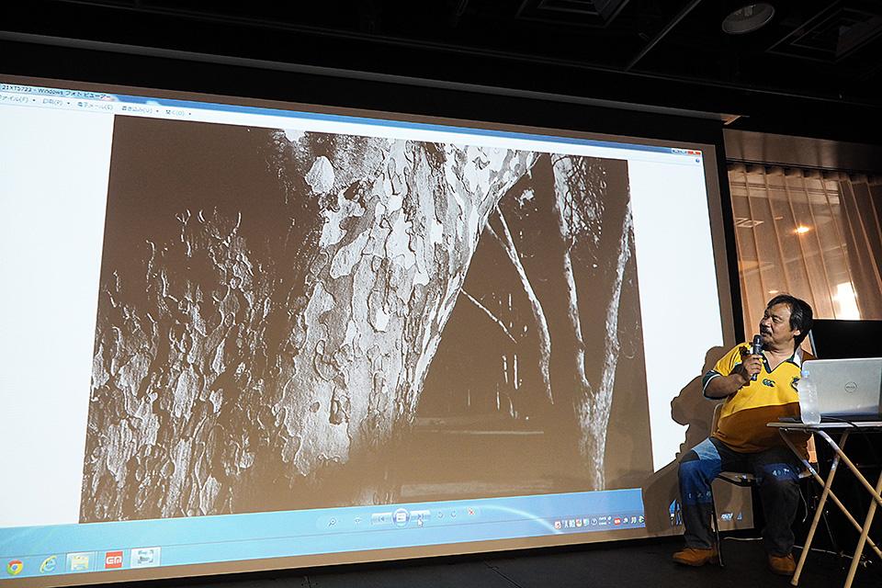This screenshot has height=588, width=882.
Task: Rotate the photo clockwise
Action: click(x=454, y=514)
